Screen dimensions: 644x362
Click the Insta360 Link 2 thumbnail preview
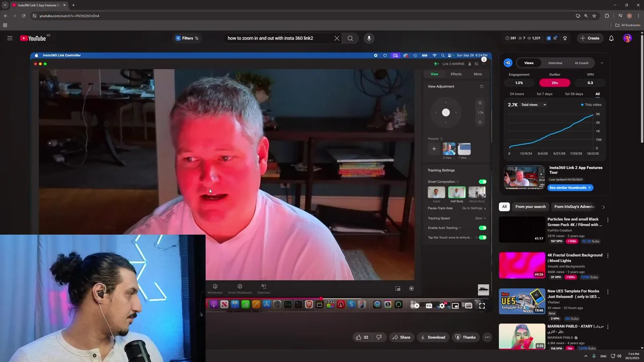[524, 177]
